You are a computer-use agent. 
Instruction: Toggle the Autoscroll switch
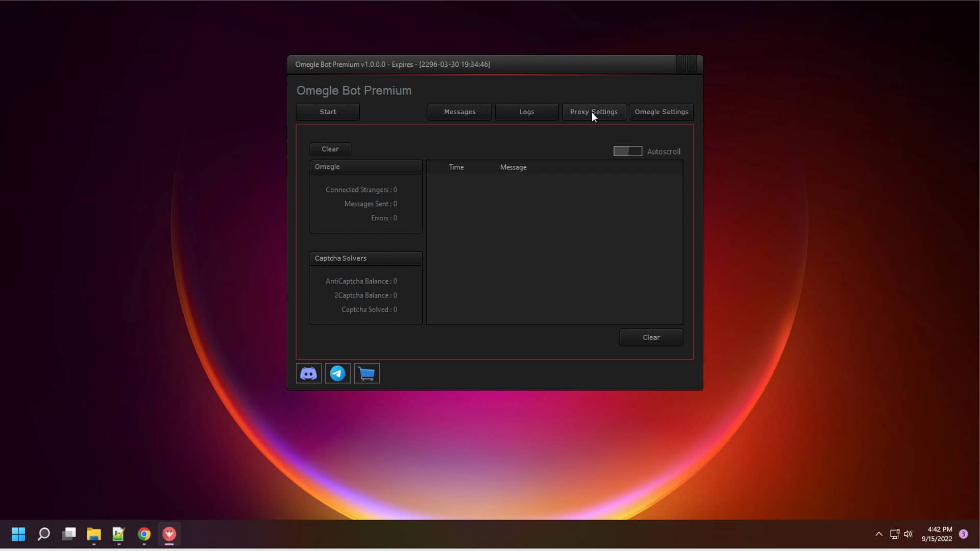pos(627,151)
